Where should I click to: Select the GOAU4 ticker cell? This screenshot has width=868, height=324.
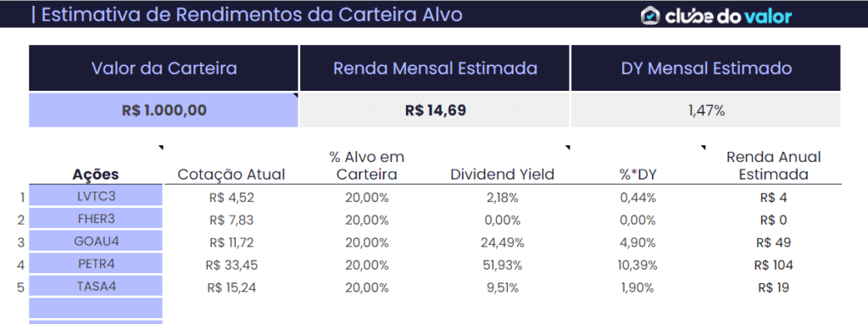(x=96, y=242)
